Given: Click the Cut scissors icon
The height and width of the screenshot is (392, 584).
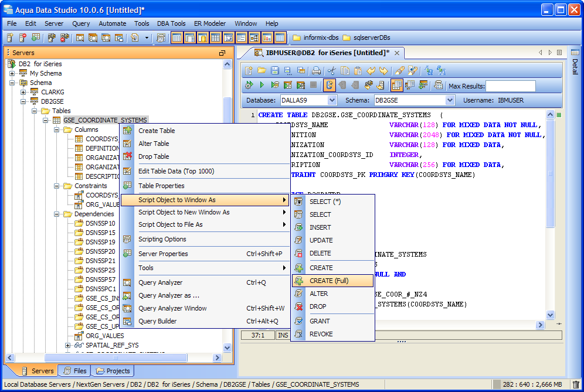Looking at the screenshot, I should [332, 70].
